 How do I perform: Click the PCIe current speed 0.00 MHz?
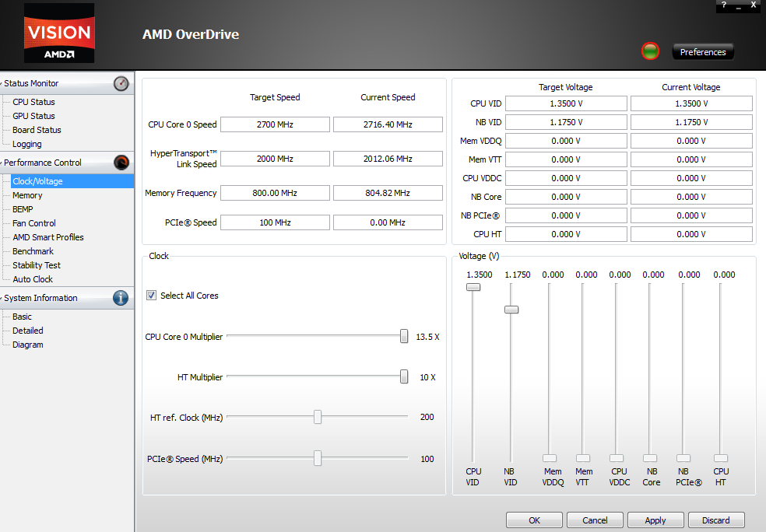pyautogui.click(x=388, y=222)
